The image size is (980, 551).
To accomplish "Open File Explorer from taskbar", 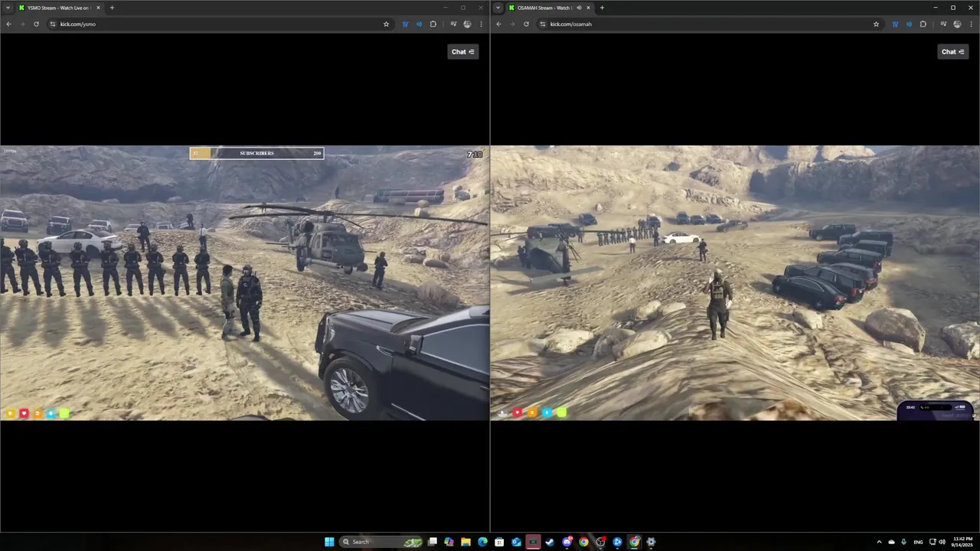I will pyautogui.click(x=465, y=542).
